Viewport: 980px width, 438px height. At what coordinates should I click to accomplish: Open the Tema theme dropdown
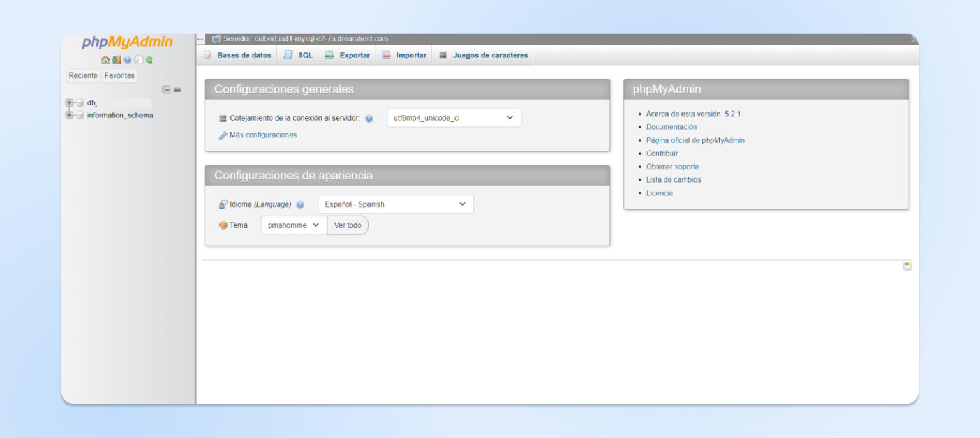point(292,225)
